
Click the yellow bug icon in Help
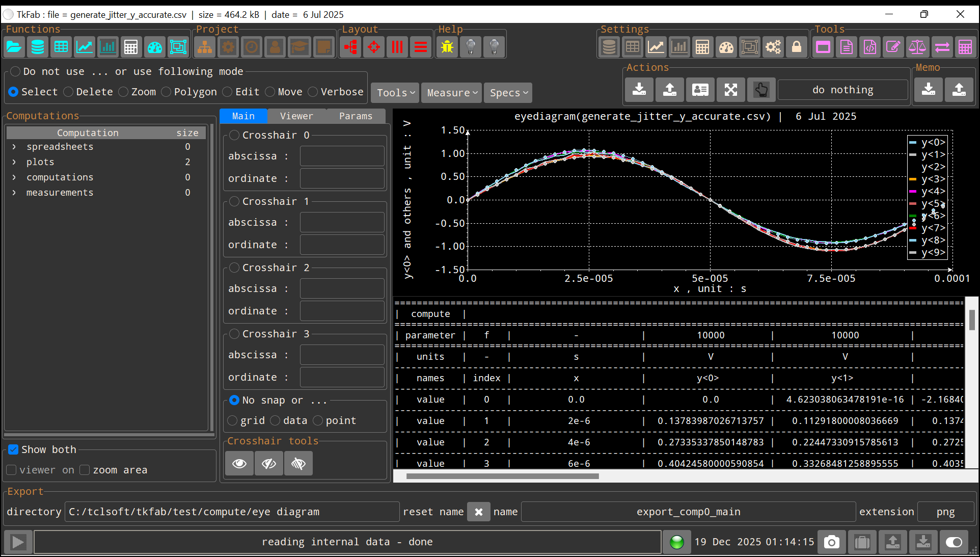(x=447, y=47)
